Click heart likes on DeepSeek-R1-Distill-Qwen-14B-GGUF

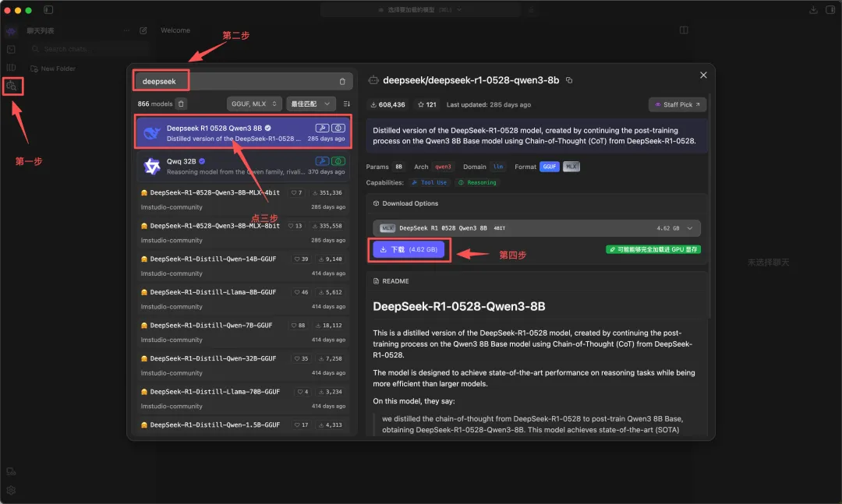point(301,259)
